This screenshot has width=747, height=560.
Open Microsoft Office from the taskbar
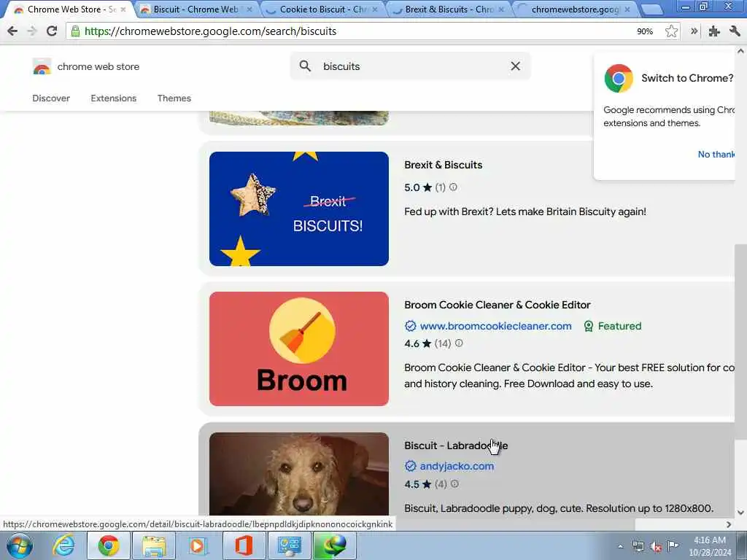point(243,545)
